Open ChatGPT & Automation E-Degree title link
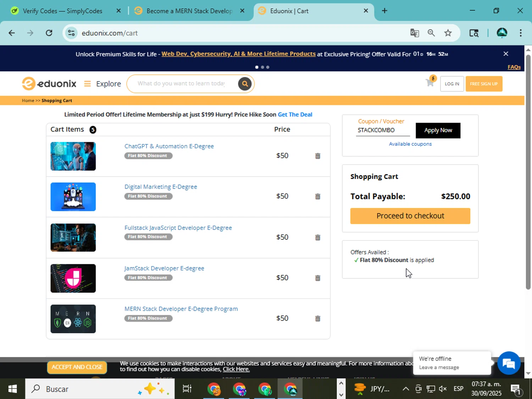This screenshot has height=399, width=532. pyautogui.click(x=169, y=146)
